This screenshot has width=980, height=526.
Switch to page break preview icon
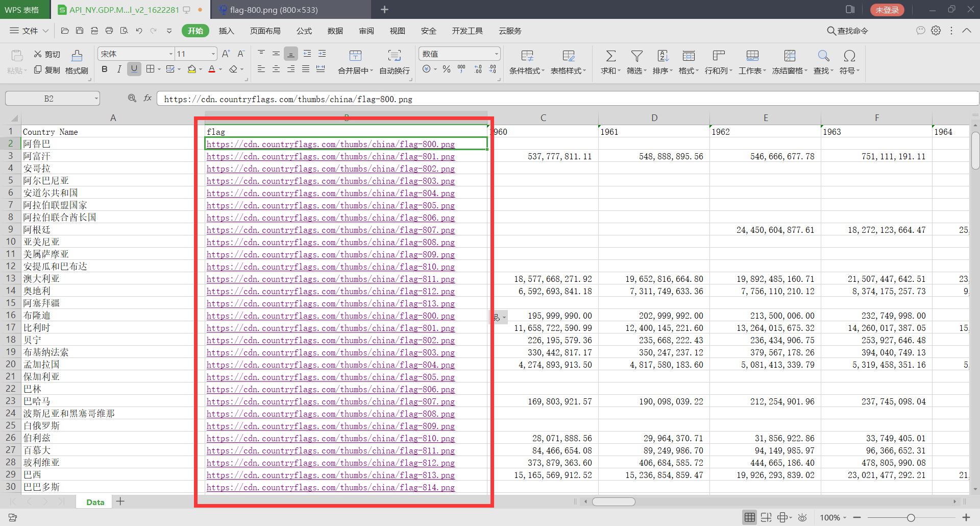pyautogui.click(x=766, y=518)
